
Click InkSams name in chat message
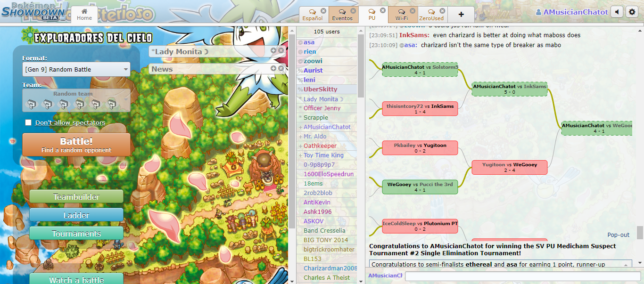(x=414, y=35)
